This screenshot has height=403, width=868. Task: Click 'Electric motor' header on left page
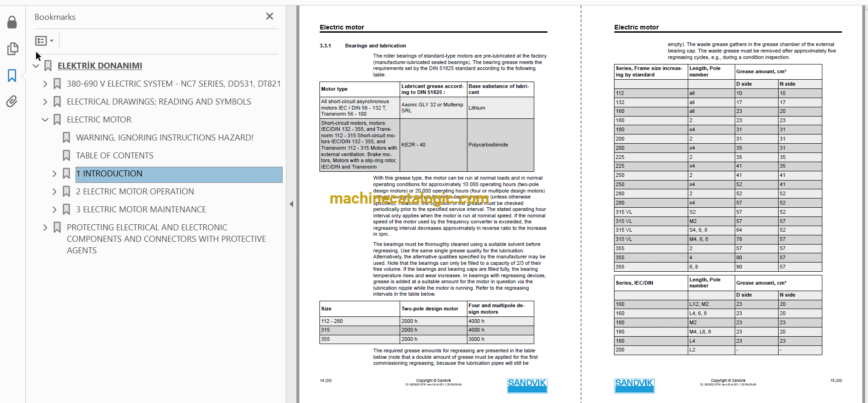[342, 27]
